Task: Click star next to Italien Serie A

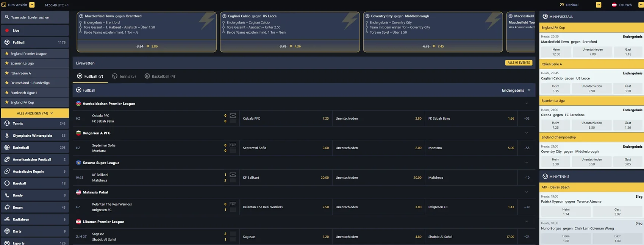Action: [x=6, y=73]
